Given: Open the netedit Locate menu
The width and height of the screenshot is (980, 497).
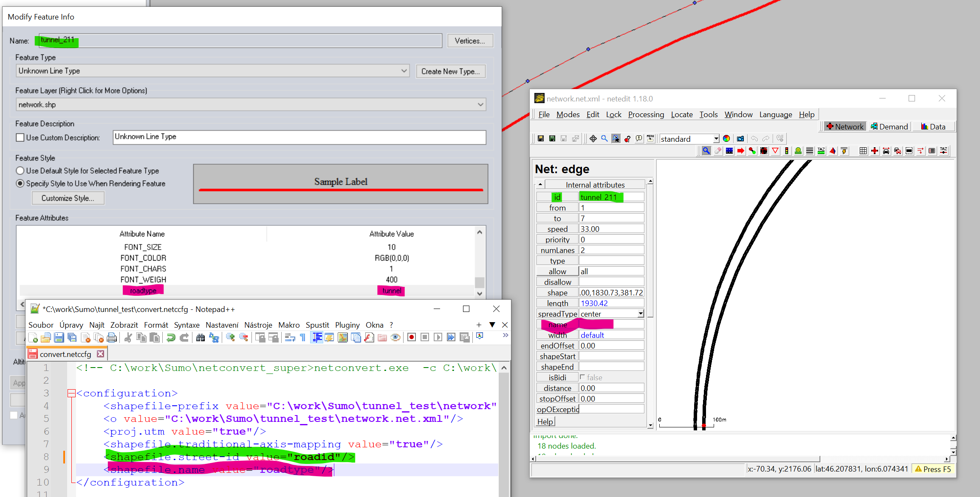Looking at the screenshot, I should point(682,115).
